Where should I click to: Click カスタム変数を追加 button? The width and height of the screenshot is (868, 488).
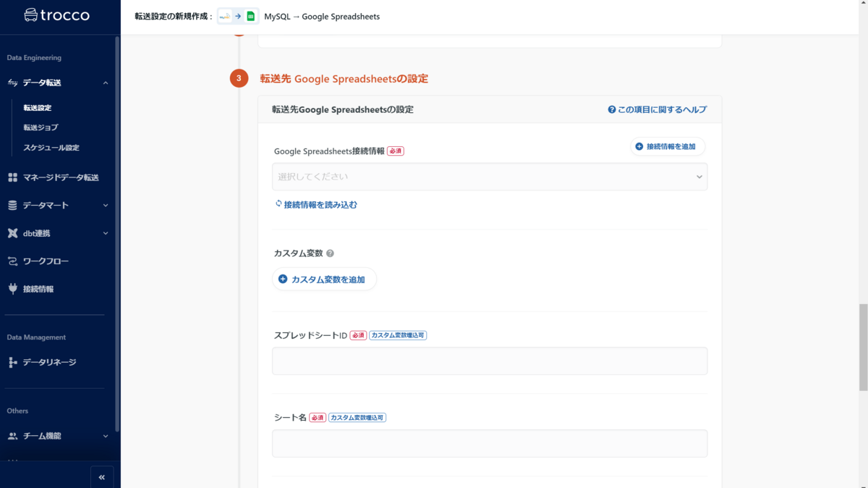324,279
